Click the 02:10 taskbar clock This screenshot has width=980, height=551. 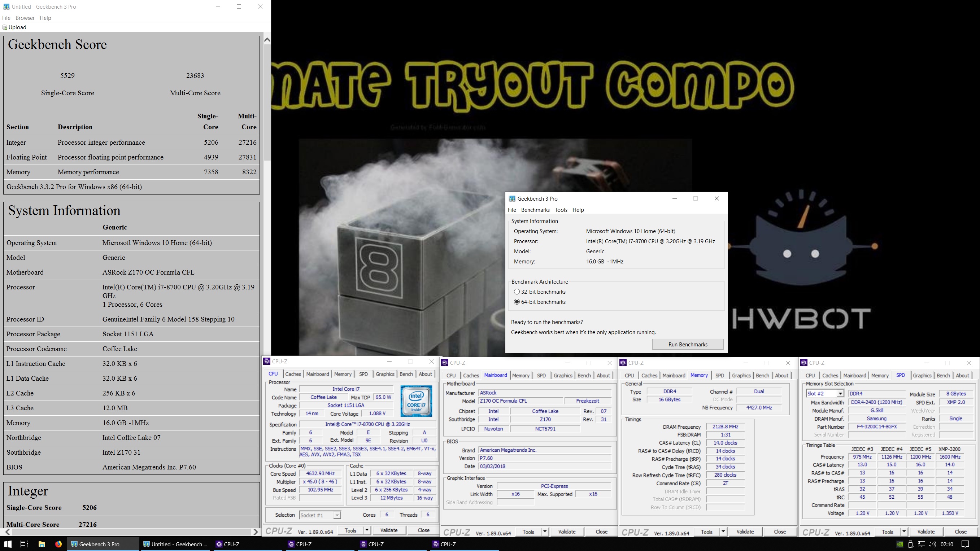click(946, 544)
